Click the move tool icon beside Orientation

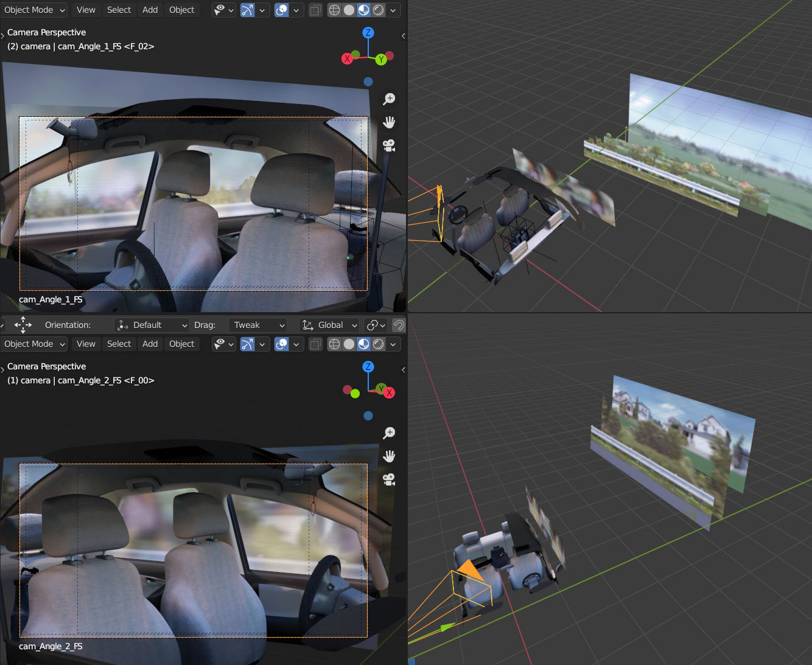23,325
